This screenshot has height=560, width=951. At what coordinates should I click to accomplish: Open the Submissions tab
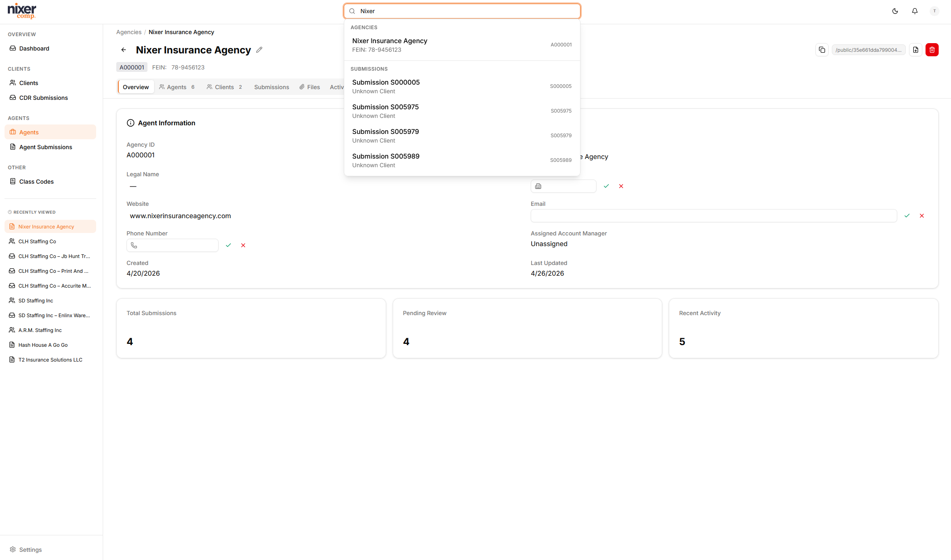pyautogui.click(x=272, y=87)
